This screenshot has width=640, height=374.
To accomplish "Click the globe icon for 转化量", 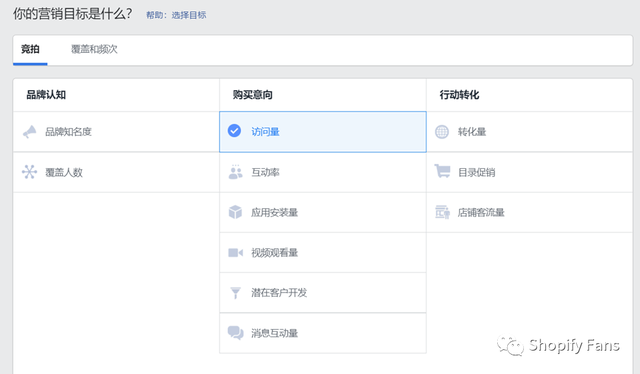I will point(442,131).
